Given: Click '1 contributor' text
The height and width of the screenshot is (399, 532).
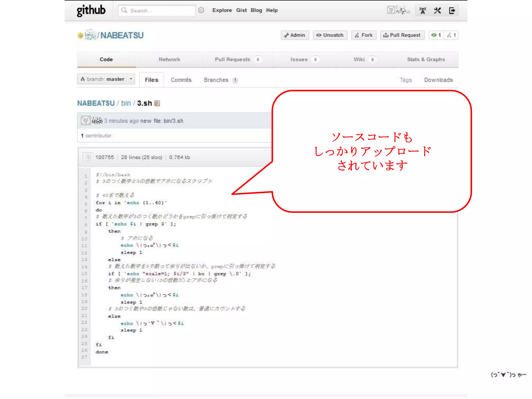Looking at the screenshot, I should [96, 136].
